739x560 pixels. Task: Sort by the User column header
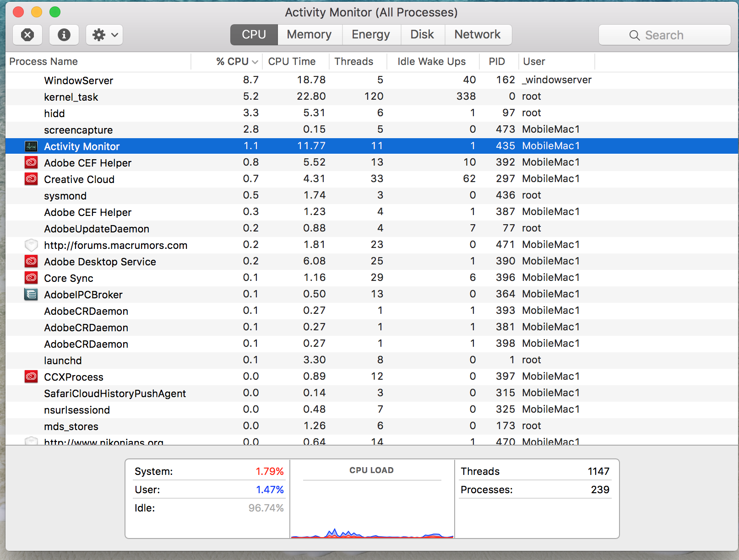click(557, 61)
